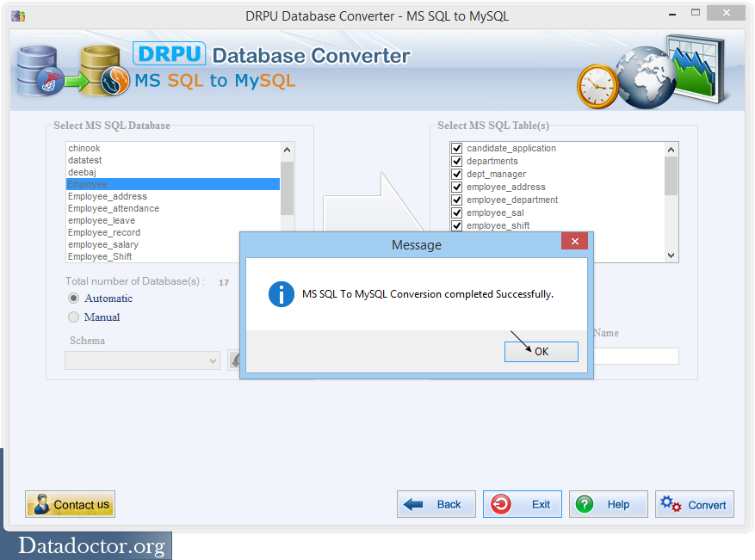Click the blue Back arrow icon
The image size is (755, 560).
pyautogui.click(x=413, y=504)
